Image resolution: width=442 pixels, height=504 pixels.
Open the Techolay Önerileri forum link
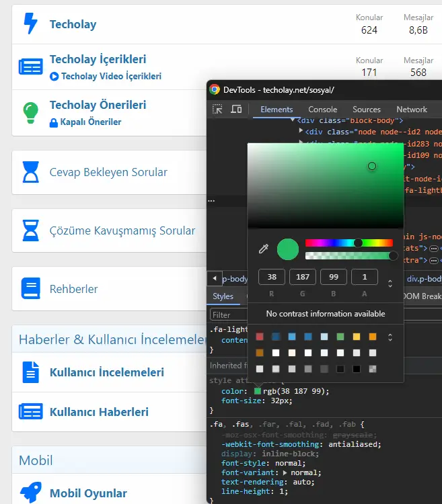(x=98, y=105)
